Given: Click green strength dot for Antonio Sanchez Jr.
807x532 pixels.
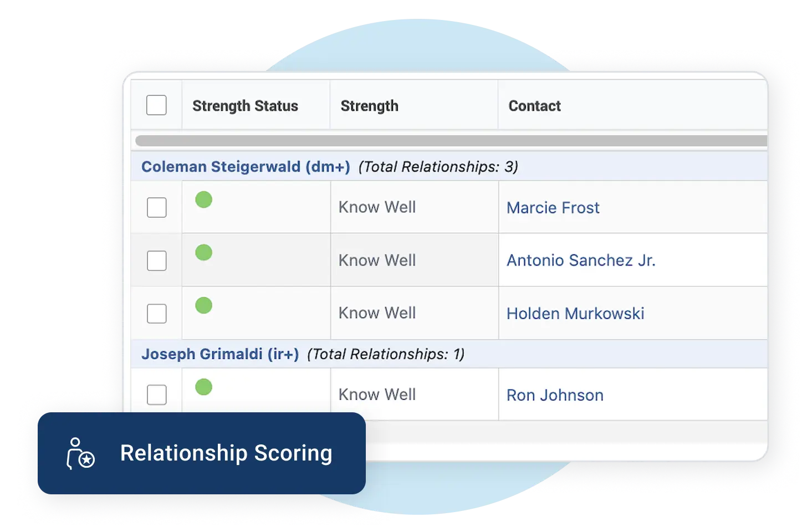Looking at the screenshot, I should [x=204, y=253].
